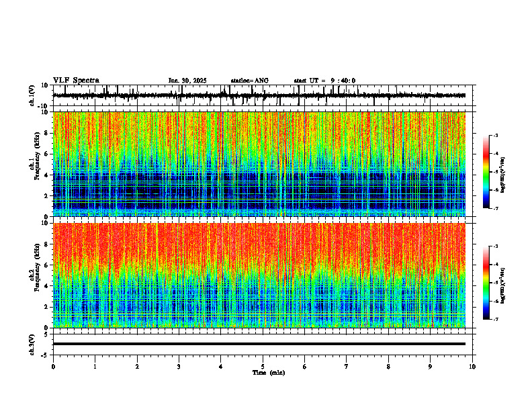Click the time axis tick label "4"

(221, 367)
